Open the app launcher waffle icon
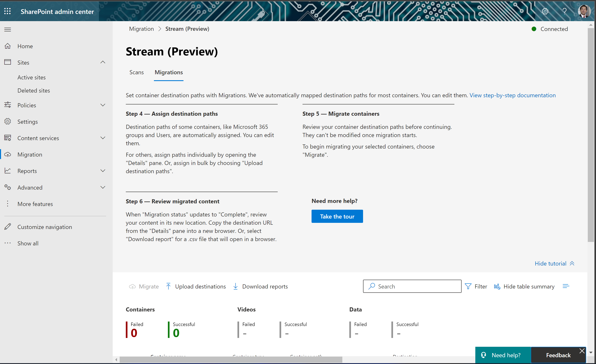Viewport: 596px width, 364px height. (x=8, y=11)
